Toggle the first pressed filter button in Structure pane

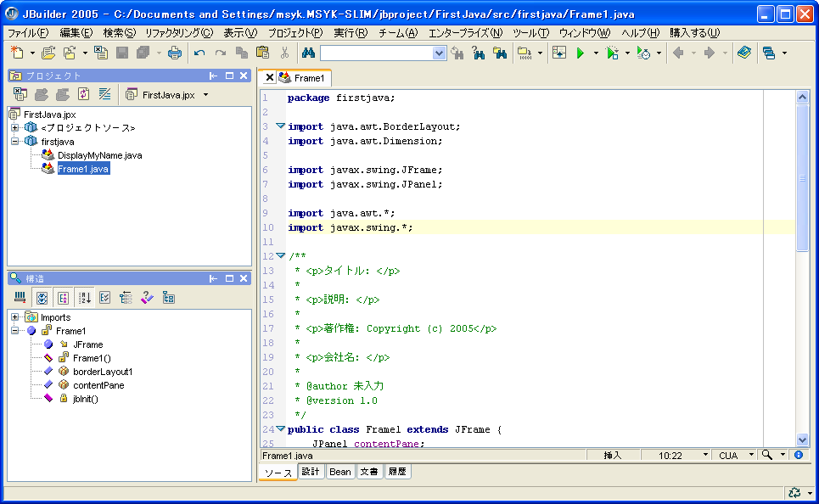(x=42, y=298)
